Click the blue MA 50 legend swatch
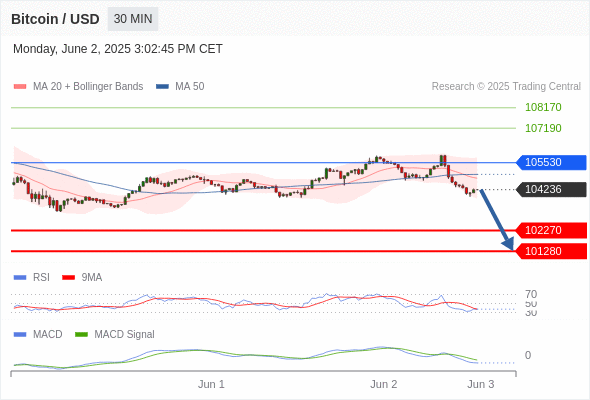This screenshot has width=590, height=400. [x=162, y=87]
